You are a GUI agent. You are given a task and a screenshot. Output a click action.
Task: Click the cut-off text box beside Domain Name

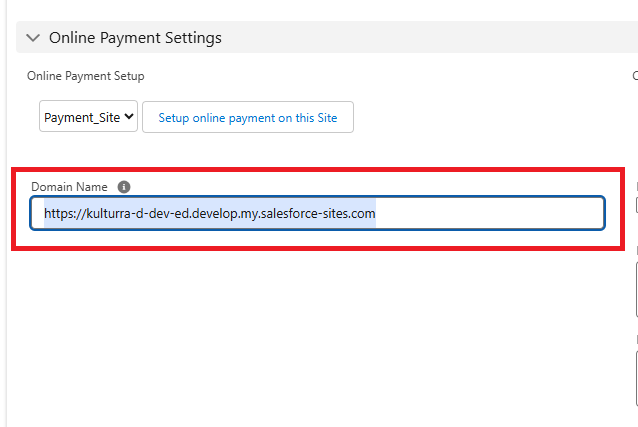point(636,290)
